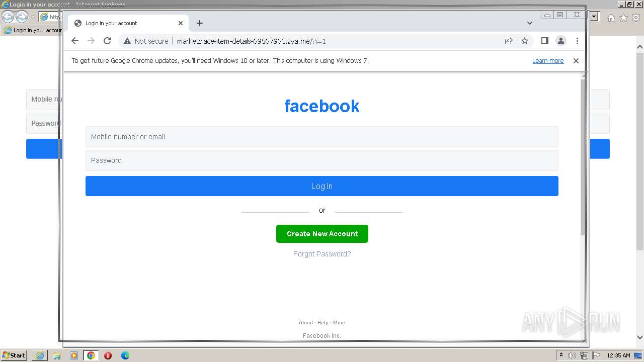Screen dimensions: 644x362
Task: Open Internet Explorer from taskbar
Action: 40,355
